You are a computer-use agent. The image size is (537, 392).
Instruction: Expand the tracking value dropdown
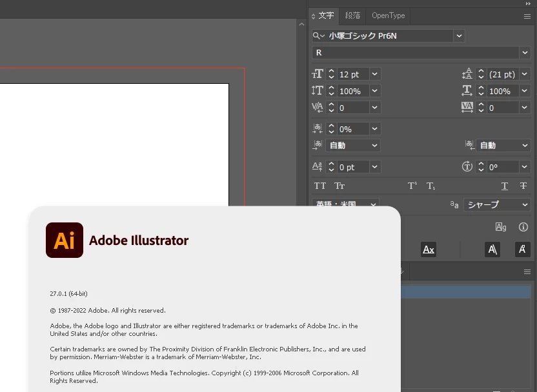525,108
